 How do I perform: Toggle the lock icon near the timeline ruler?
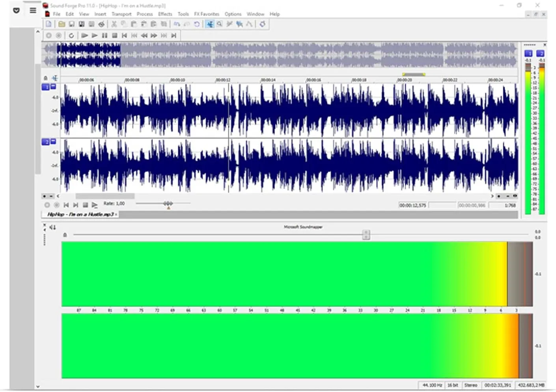(46, 78)
